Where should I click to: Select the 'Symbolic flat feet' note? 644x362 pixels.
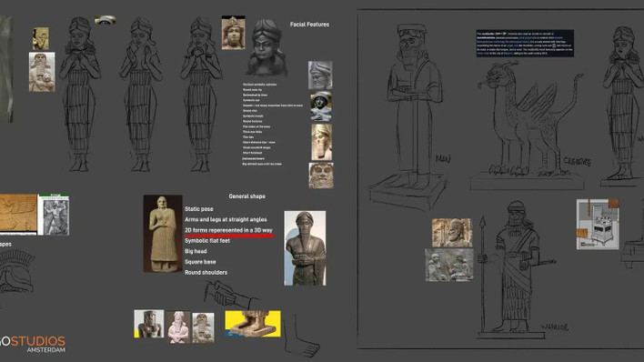207,241
